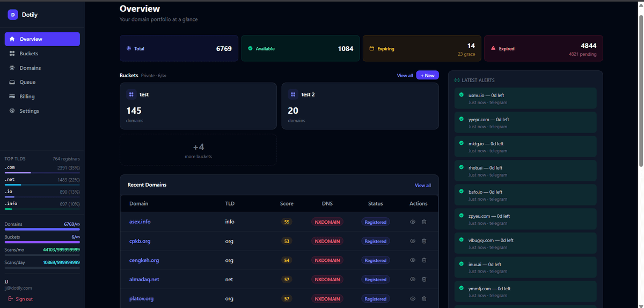Click the New bucket button

coord(427,76)
